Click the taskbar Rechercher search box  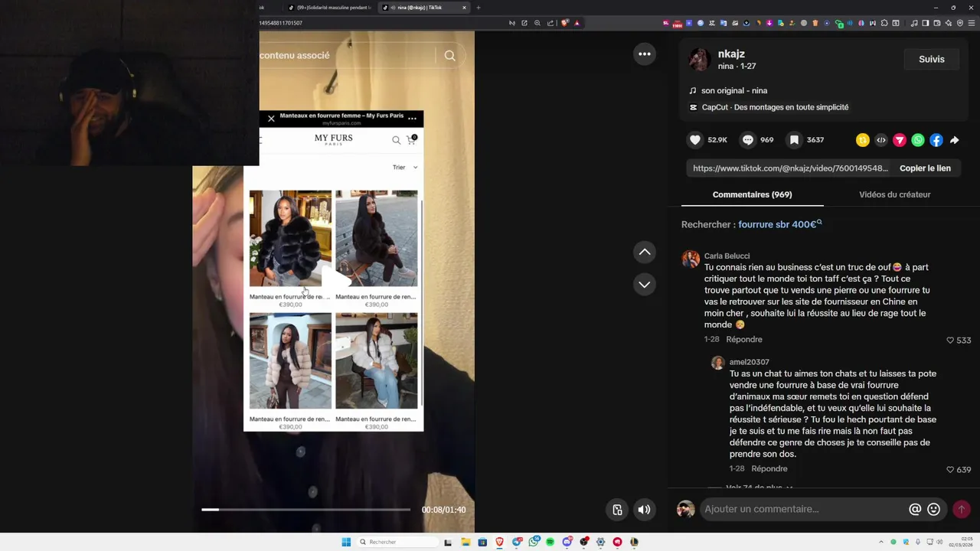(x=398, y=542)
